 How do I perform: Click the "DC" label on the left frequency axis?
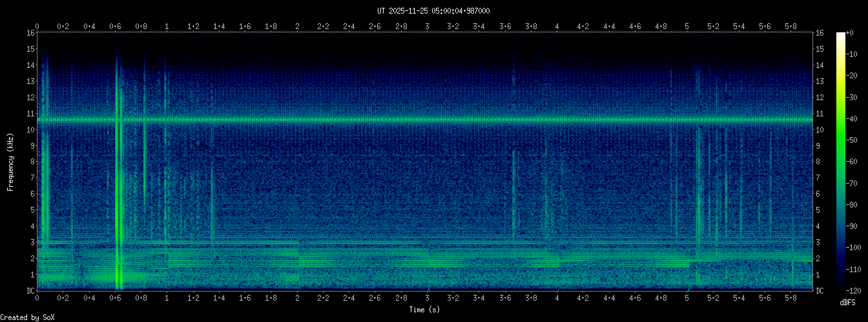click(x=30, y=290)
